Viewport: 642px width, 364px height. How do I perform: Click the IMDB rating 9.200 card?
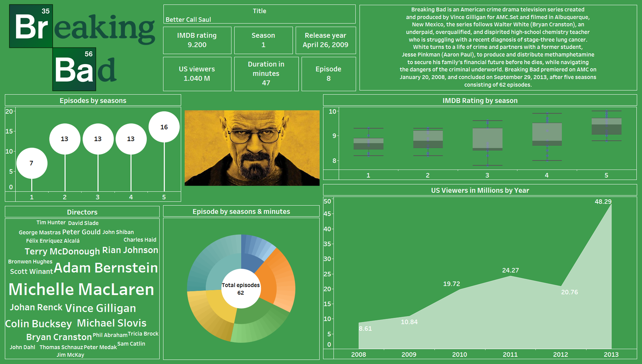tap(197, 40)
